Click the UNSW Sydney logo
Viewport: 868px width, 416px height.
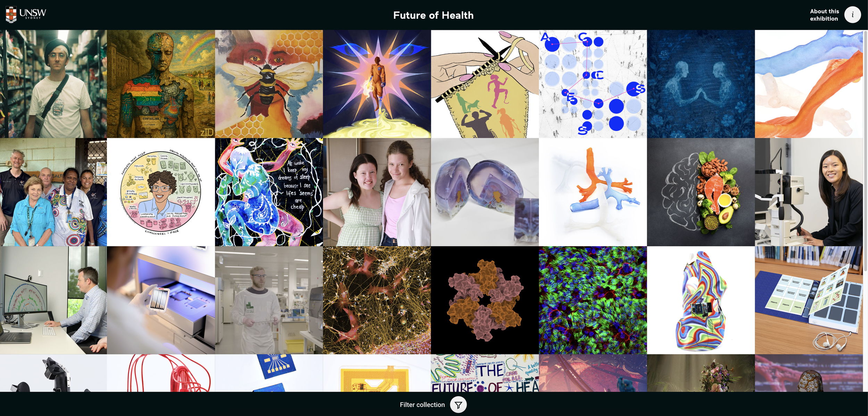point(26,15)
